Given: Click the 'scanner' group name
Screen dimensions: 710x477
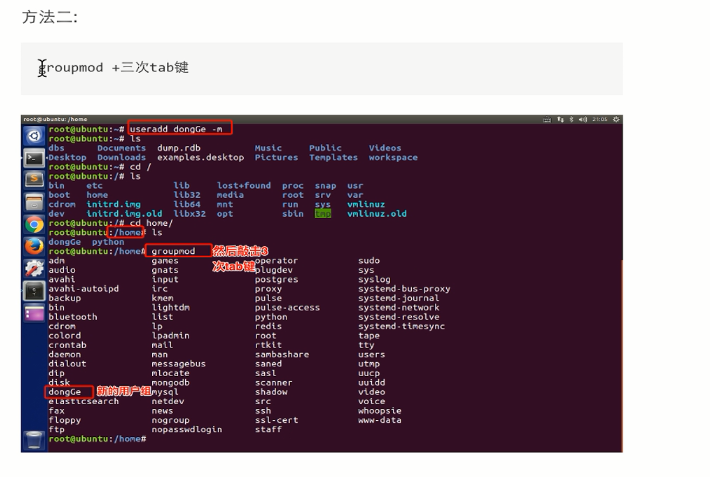Looking at the screenshot, I should point(273,383).
